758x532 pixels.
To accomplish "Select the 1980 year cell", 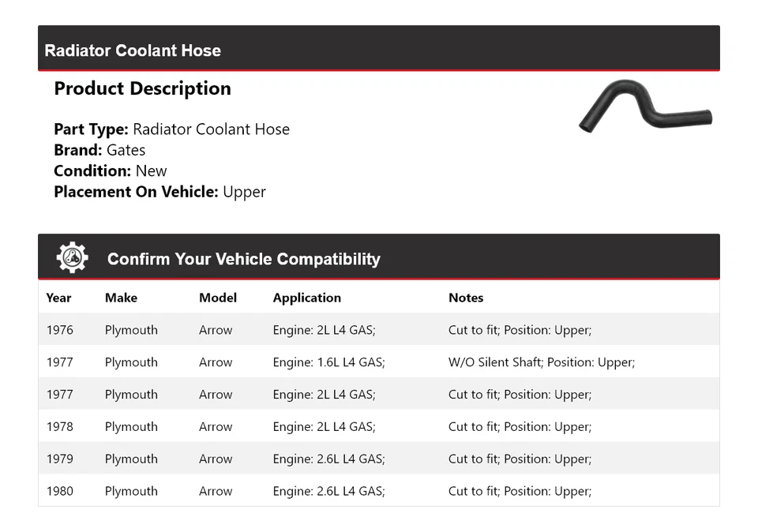I will coord(59,491).
